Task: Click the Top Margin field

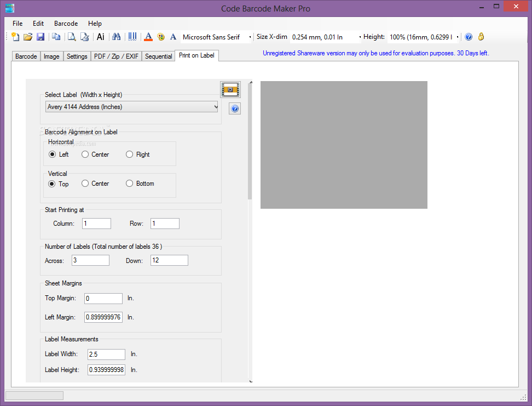Action: pyautogui.click(x=103, y=298)
